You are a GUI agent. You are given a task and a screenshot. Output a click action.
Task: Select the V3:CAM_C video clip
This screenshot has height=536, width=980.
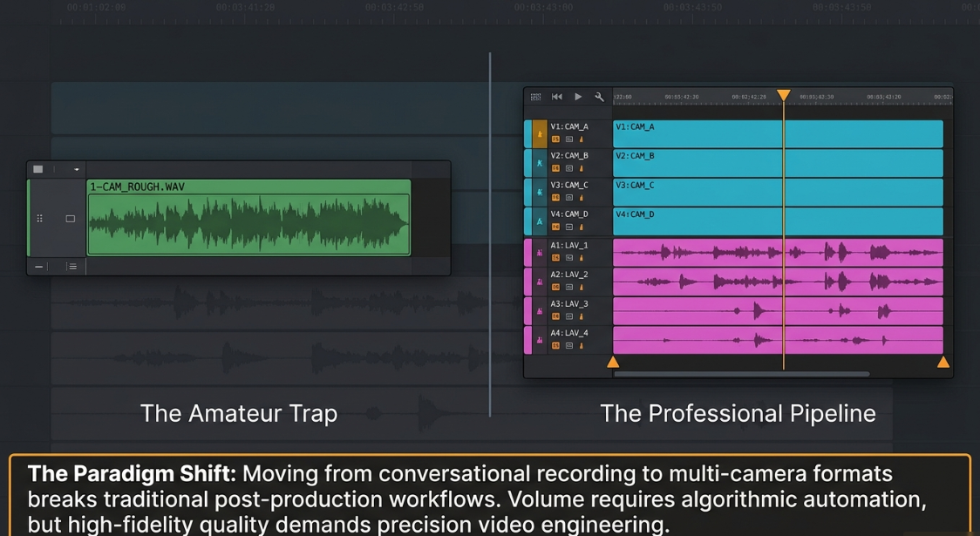click(x=778, y=193)
